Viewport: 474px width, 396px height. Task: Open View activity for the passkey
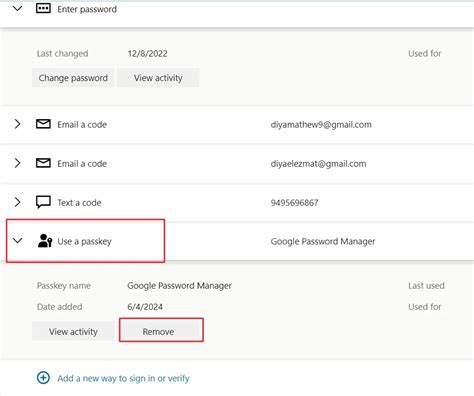[x=73, y=331]
